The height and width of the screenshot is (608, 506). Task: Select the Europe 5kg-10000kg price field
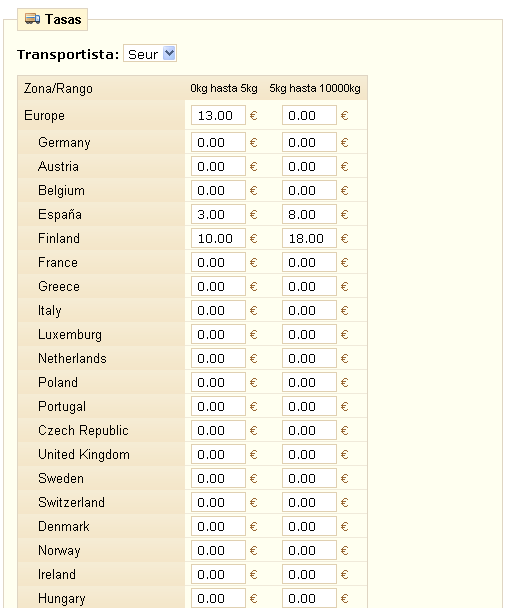coord(309,115)
